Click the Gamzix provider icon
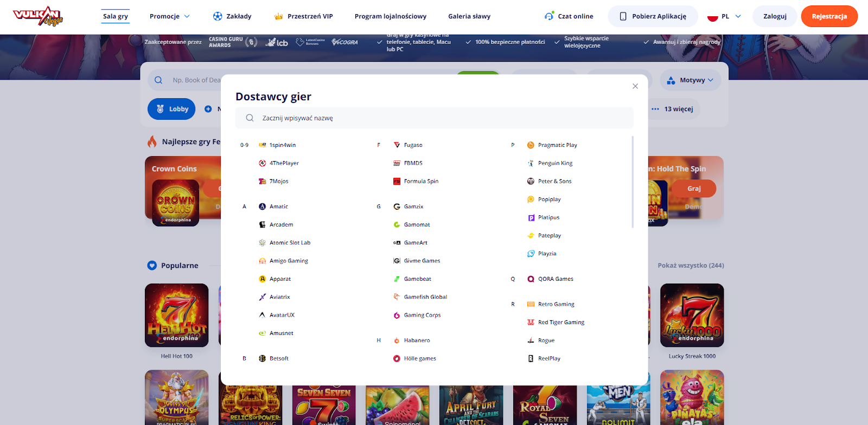The image size is (868, 425). pos(397,207)
